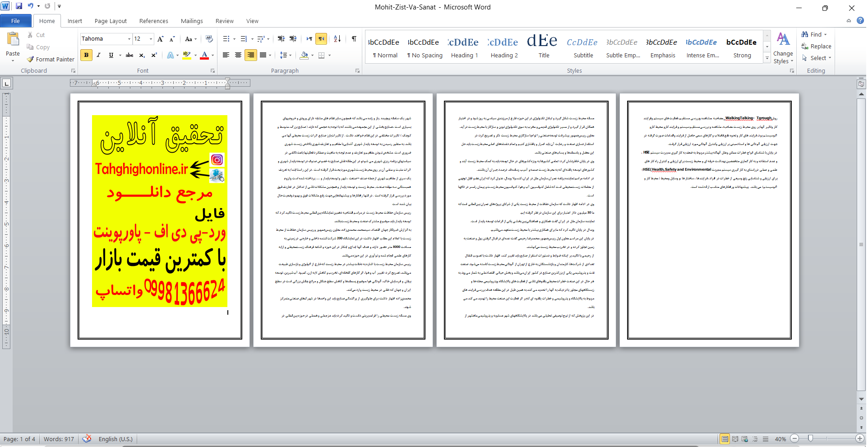
Task: Click the Increase Indent icon
Action: (x=293, y=39)
